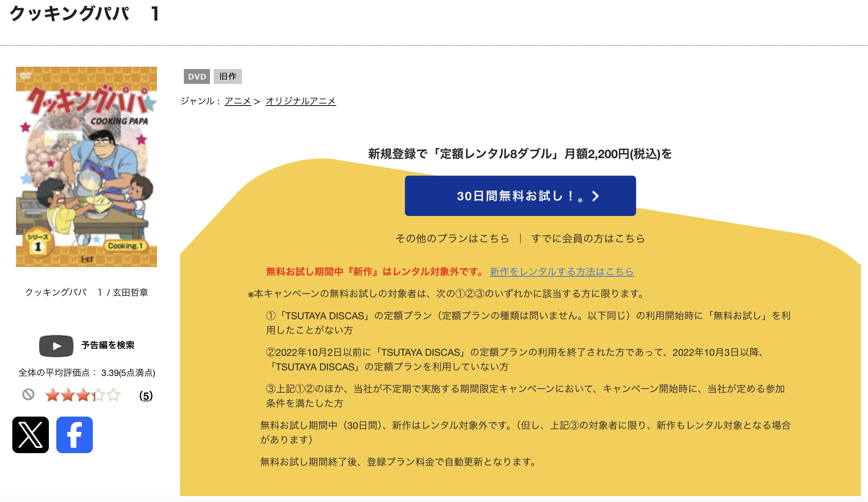Viewport: 868px width, 502px height.
Task: Open その他のプランはこちら link
Action: coord(452,238)
